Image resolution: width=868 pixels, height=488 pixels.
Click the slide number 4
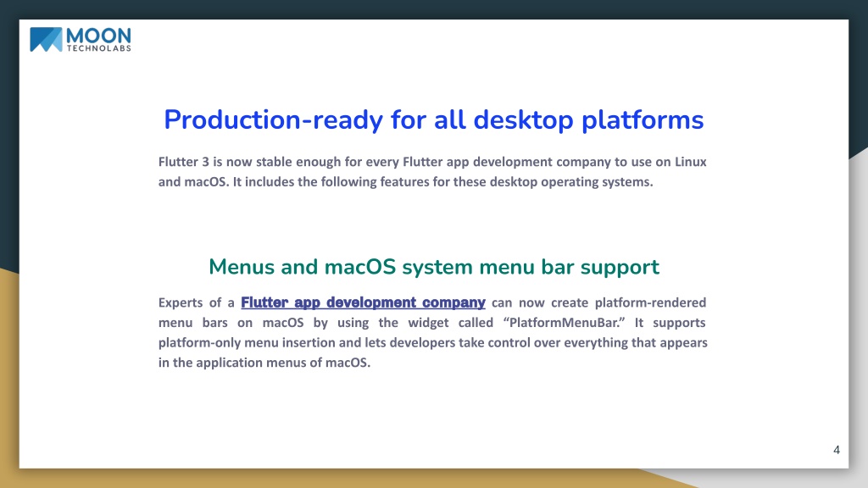(x=837, y=450)
